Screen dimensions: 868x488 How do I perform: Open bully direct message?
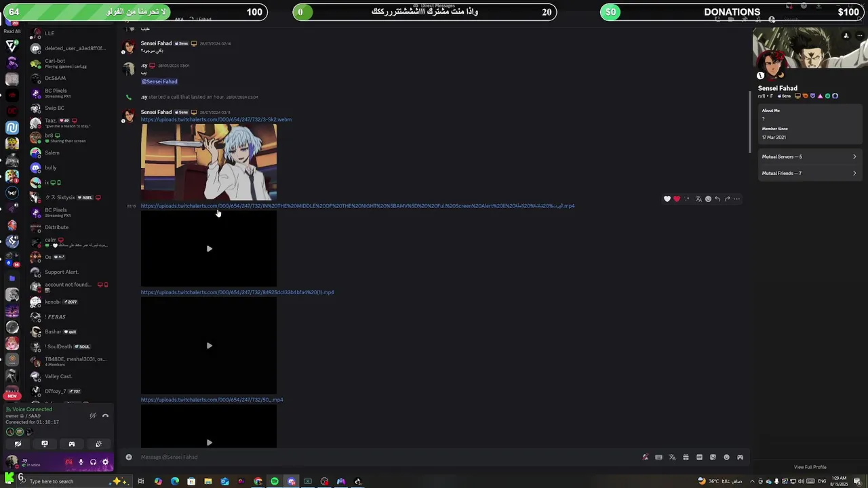click(x=71, y=167)
